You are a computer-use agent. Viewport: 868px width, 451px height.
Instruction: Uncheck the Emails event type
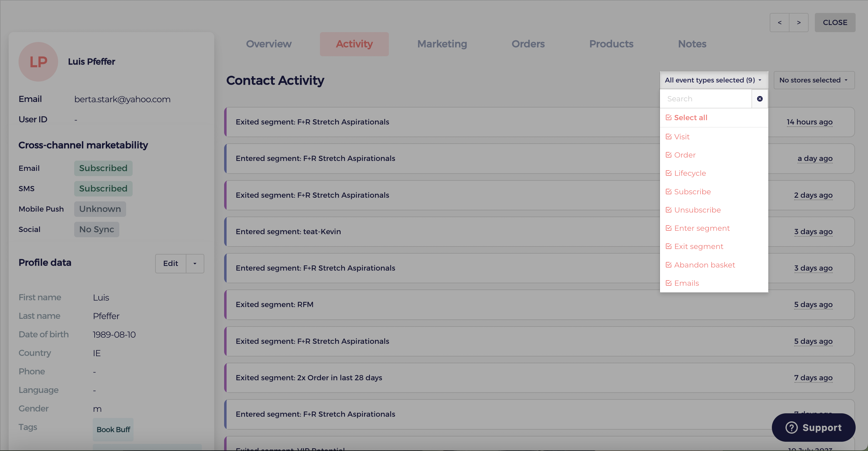(x=669, y=283)
